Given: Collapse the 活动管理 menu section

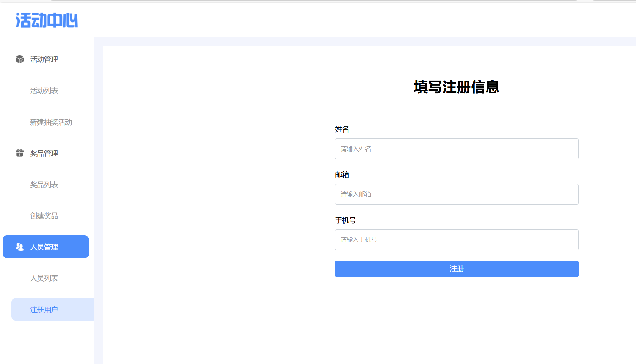Looking at the screenshot, I should (44, 60).
